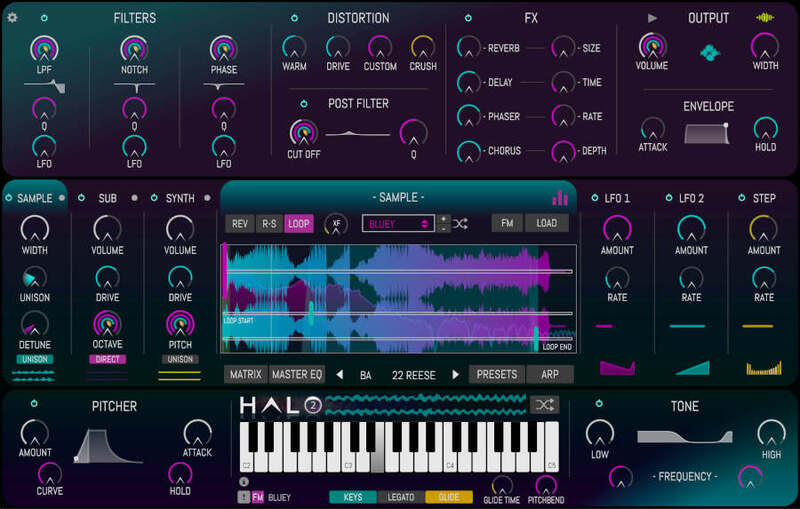Viewport: 800px width, 509px height.
Task: Click the teal diamond logo in Output
Action: (709, 53)
